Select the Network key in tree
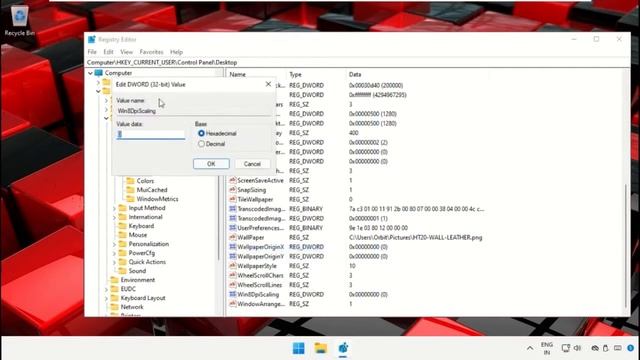This screenshot has width=640, height=360. (x=132, y=307)
